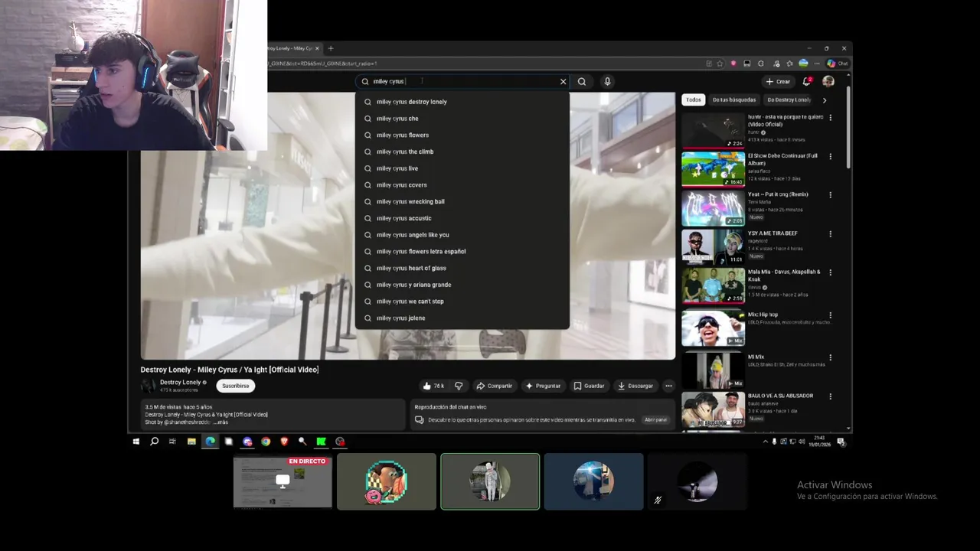Click inside the YouTube search input field
Image resolution: width=980 pixels, height=551 pixels.
tap(463, 81)
